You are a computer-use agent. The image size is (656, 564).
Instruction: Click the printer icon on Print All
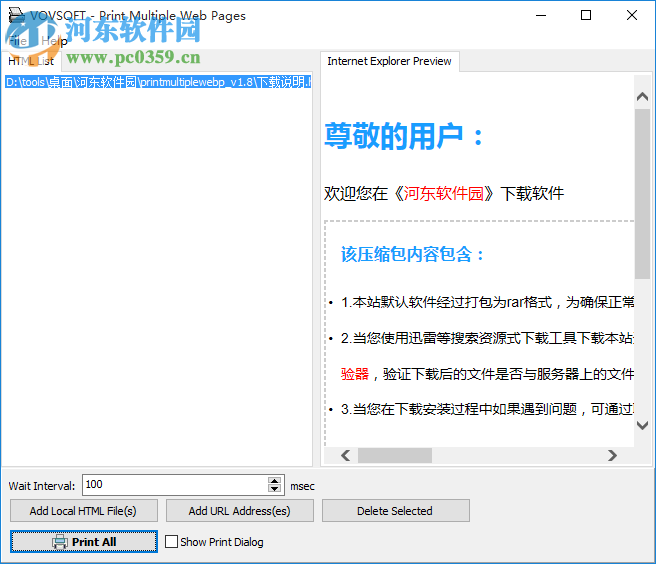(60, 542)
